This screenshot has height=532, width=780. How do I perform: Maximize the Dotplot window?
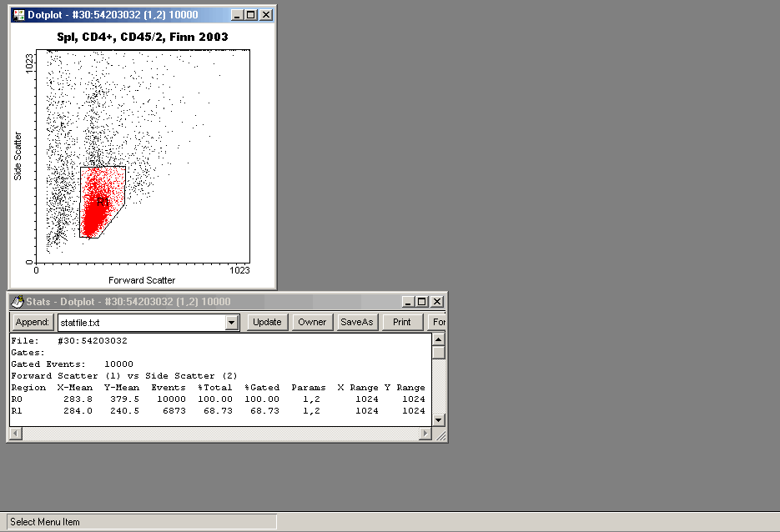coord(252,15)
